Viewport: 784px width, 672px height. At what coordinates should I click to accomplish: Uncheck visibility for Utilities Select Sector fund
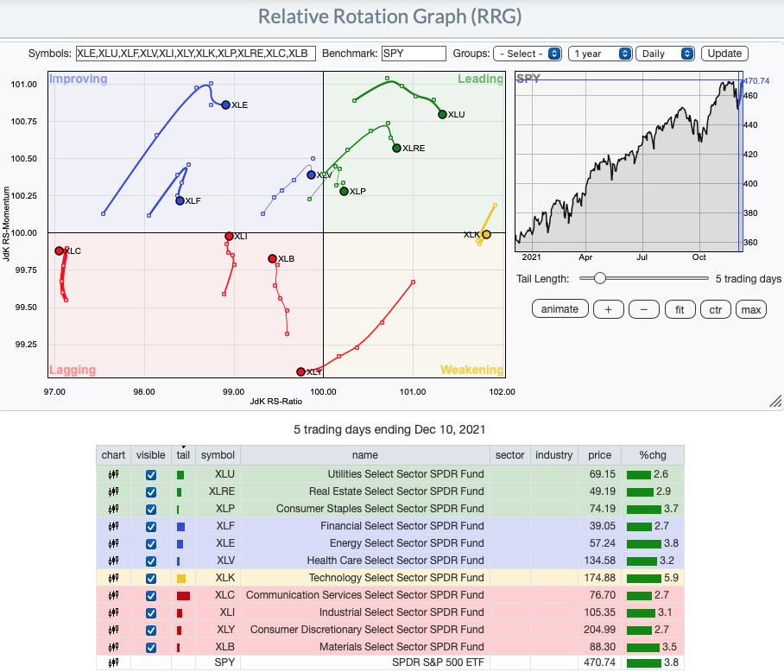pos(151,474)
